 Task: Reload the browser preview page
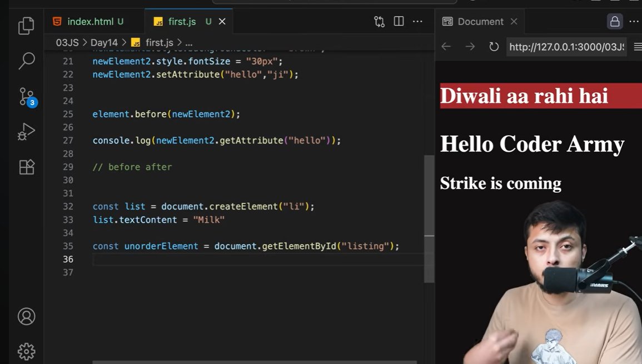[x=494, y=47]
